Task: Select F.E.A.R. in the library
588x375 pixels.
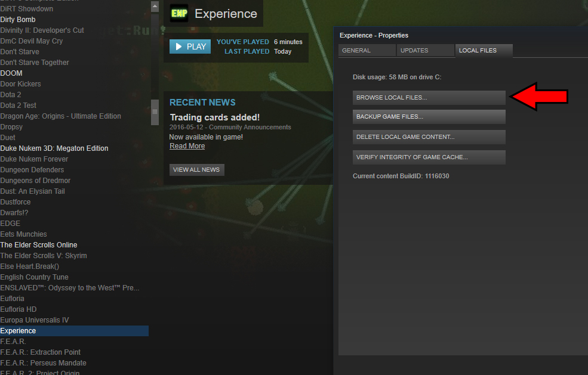Action: [x=13, y=342]
